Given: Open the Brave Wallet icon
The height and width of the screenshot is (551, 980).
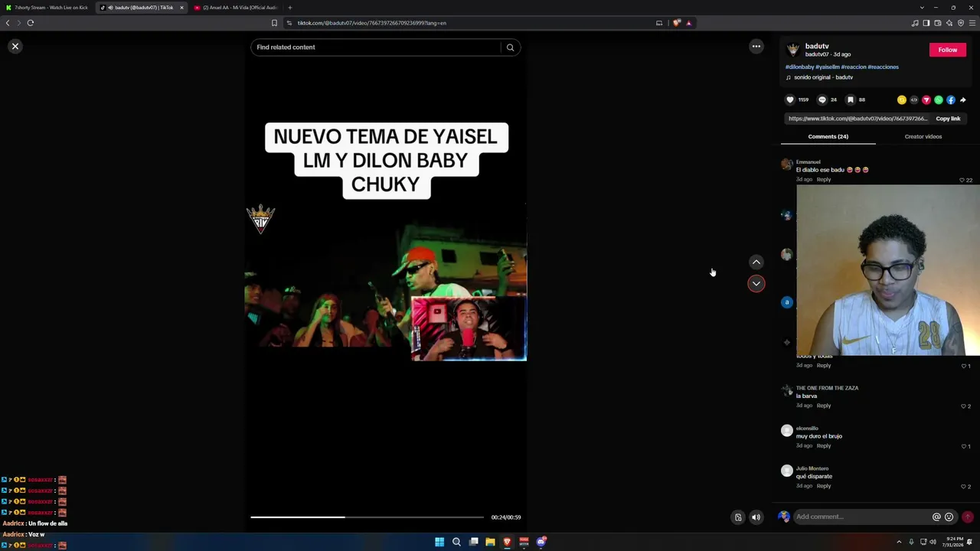Looking at the screenshot, I should tap(937, 23).
